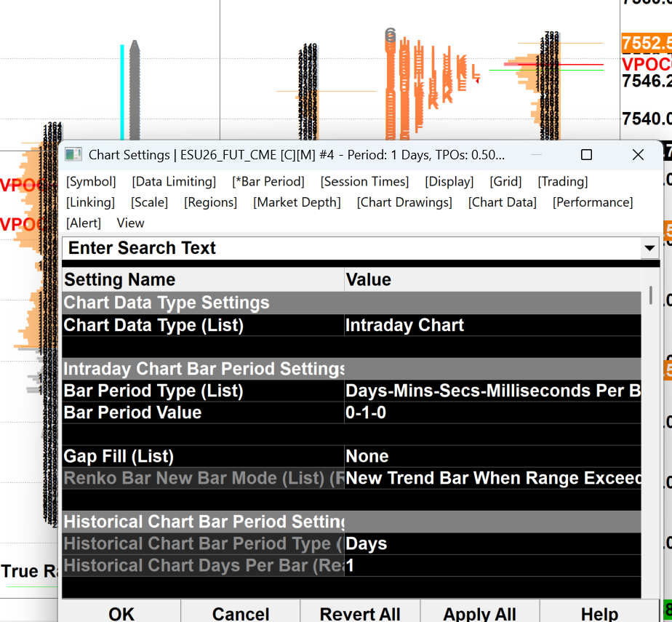The height and width of the screenshot is (622, 672).
Task: Open the Bar Period Type list value
Action: tap(493, 391)
